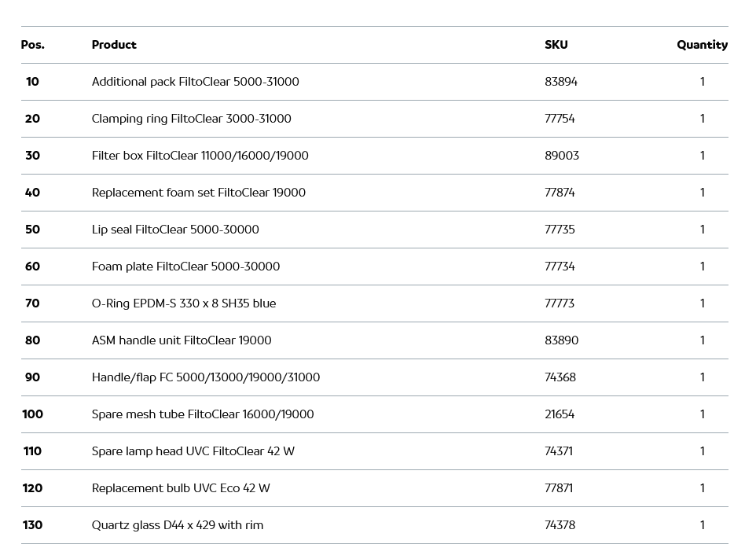Viewport: 756px width, 548px height.
Task: Click position number 130
Action: 32,525
